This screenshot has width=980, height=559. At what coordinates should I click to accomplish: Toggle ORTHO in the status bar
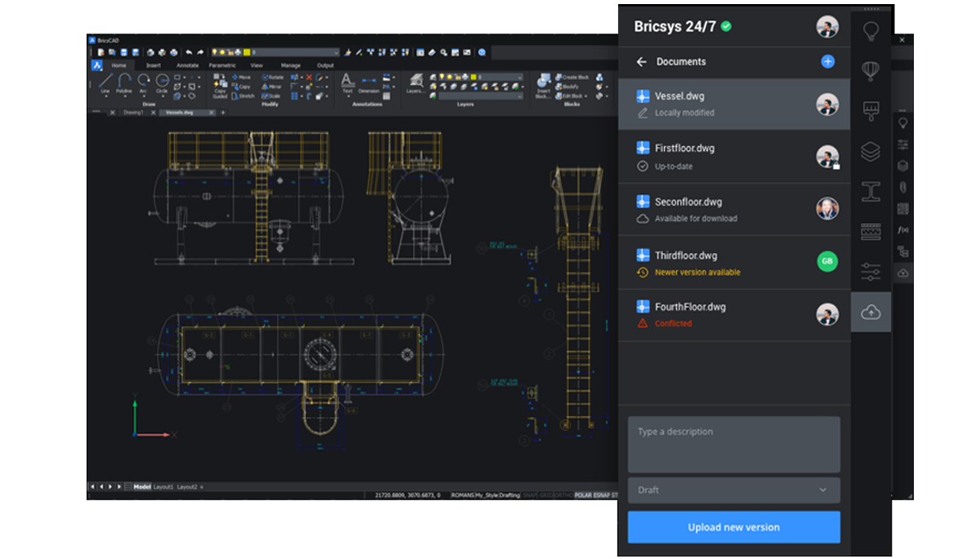(562, 495)
